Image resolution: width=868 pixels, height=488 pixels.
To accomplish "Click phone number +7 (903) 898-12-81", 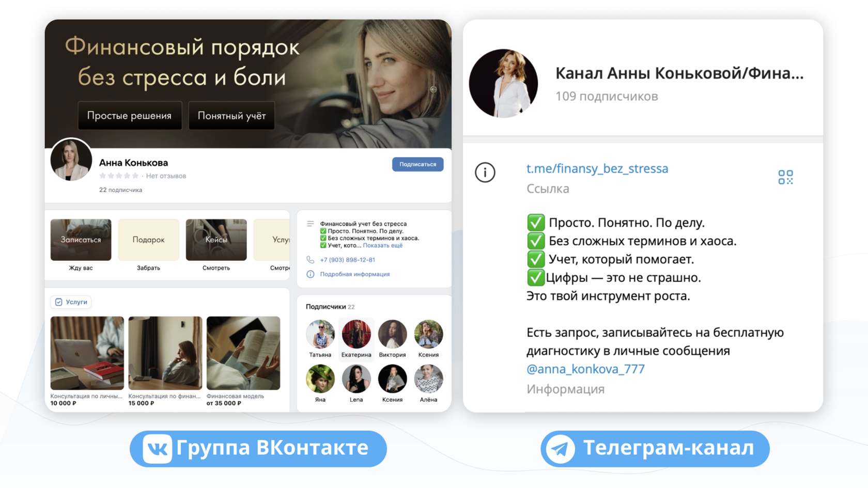I will click(347, 260).
